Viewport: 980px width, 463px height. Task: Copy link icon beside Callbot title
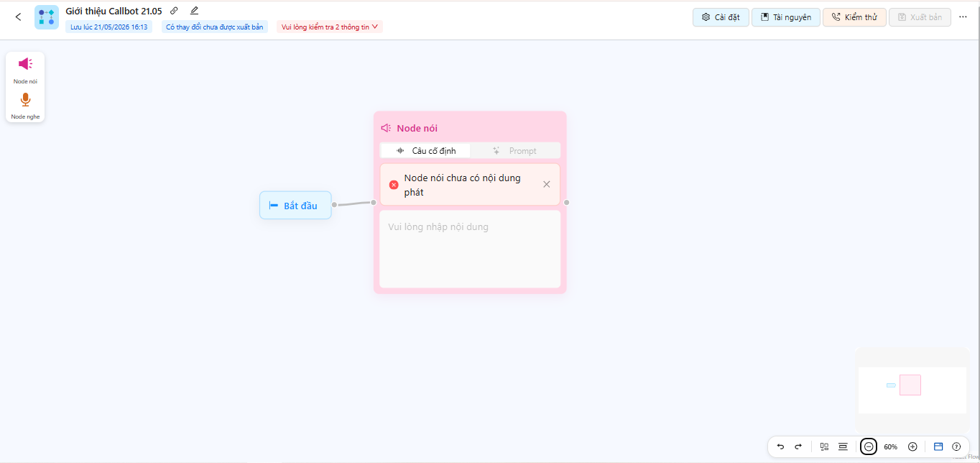click(174, 11)
